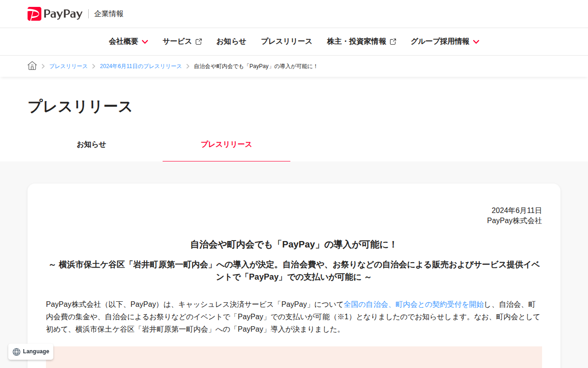Open プレスリリース in top navigation
588x368 pixels.
[287, 41]
